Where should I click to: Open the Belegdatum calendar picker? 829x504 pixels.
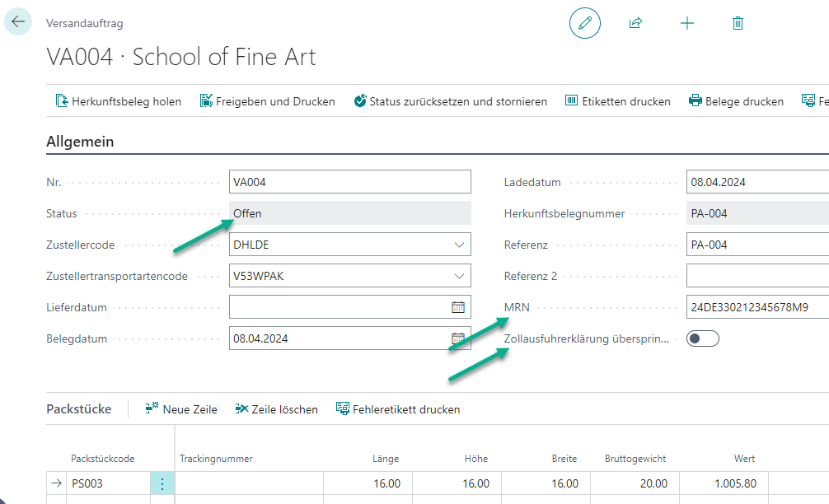point(458,338)
